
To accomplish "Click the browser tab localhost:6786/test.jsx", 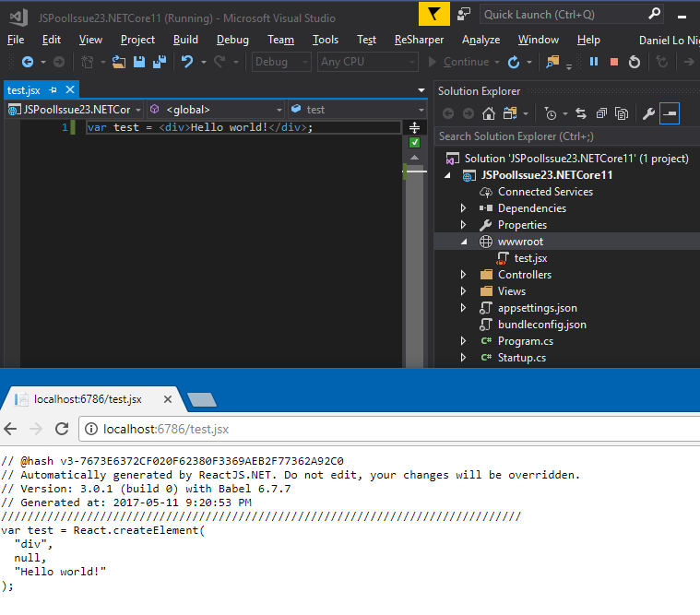I will pyautogui.click(x=88, y=399).
